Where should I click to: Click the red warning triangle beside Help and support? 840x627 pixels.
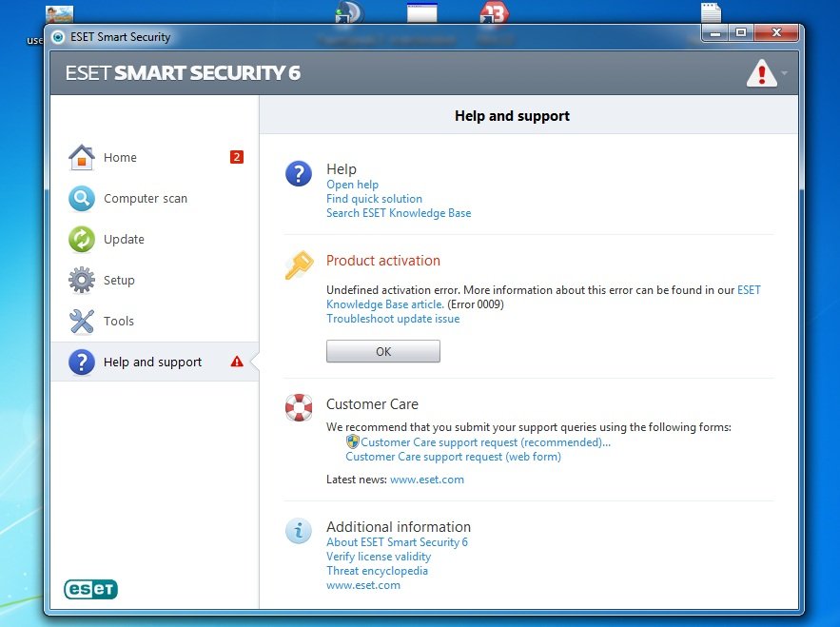237,362
